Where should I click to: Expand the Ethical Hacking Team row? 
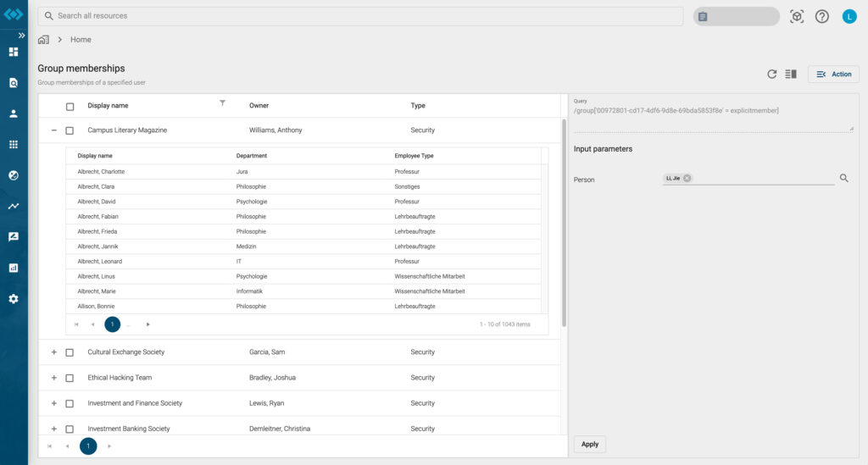click(53, 378)
